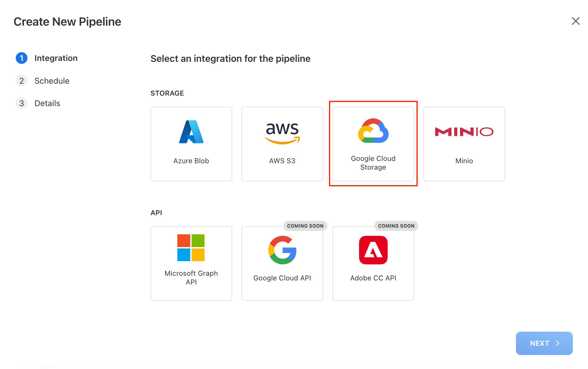Click the Minio logo text on its card
The width and height of the screenshot is (588, 369).
pyautogui.click(x=464, y=132)
